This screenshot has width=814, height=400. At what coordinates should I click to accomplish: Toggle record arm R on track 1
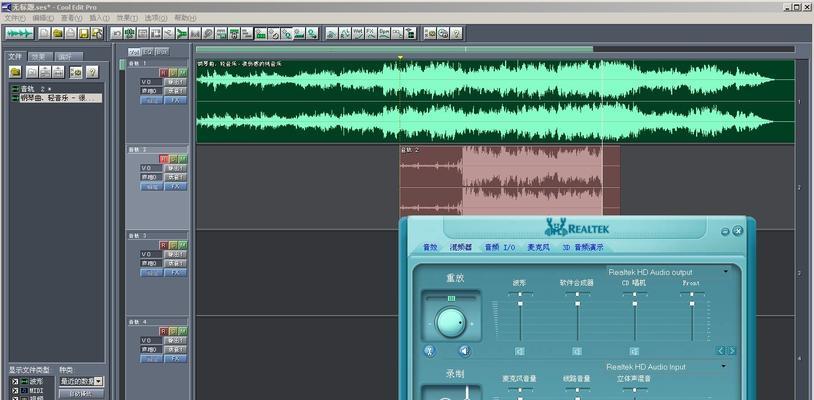point(164,72)
